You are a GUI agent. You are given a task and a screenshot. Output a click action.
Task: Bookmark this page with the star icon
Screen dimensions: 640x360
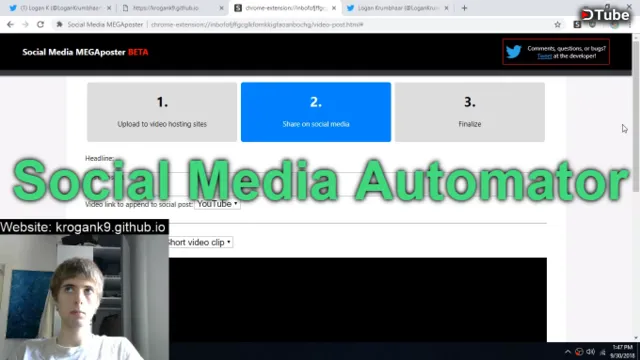point(558,24)
